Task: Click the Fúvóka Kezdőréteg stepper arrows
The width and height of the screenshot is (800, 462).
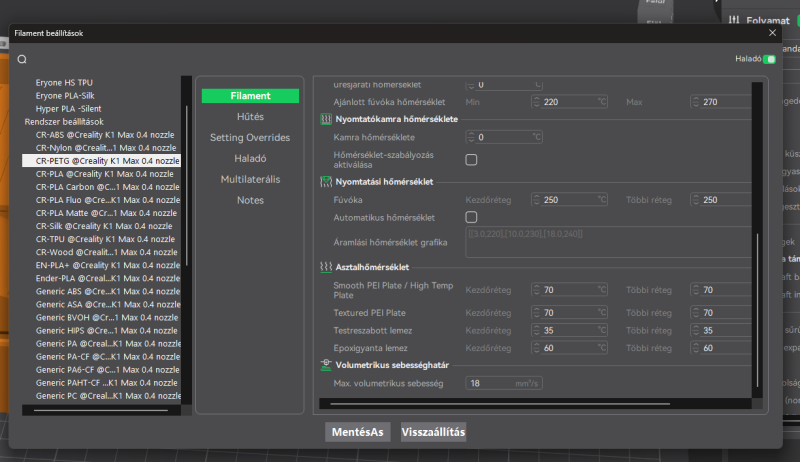Action: tap(536, 200)
